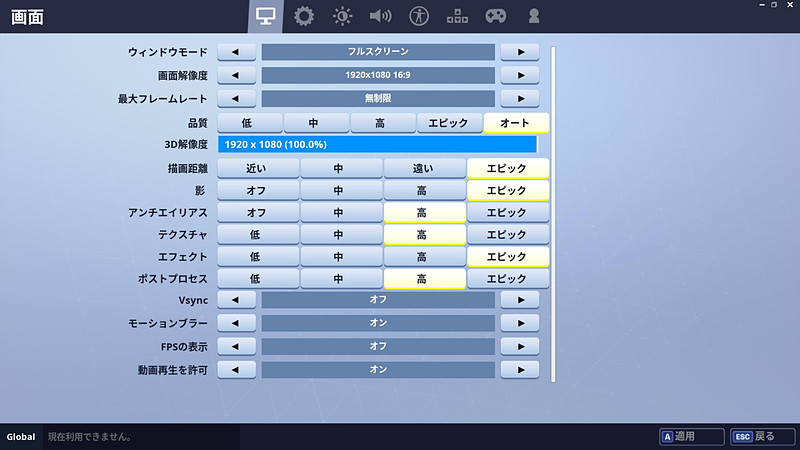Click the settings list vertical scrollbar
This screenshot has width=800, height=450.
(553, 214)
